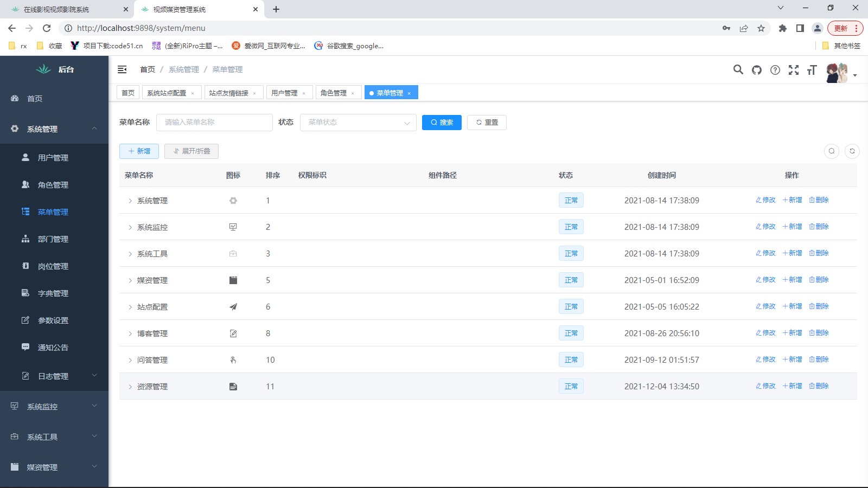Toggle the sidebar collapse hamburger icon

tap(122, 69)
